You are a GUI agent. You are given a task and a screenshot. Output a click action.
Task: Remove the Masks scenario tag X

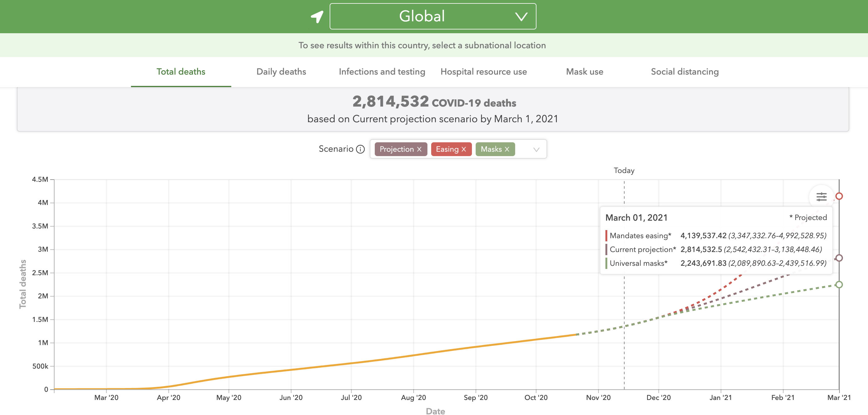coord(507,149)
